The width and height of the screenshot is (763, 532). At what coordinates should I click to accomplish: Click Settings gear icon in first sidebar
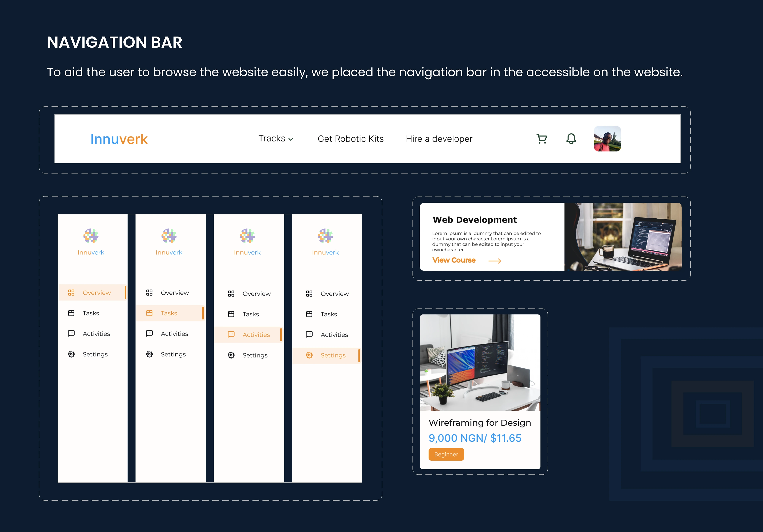click(72, 354)
